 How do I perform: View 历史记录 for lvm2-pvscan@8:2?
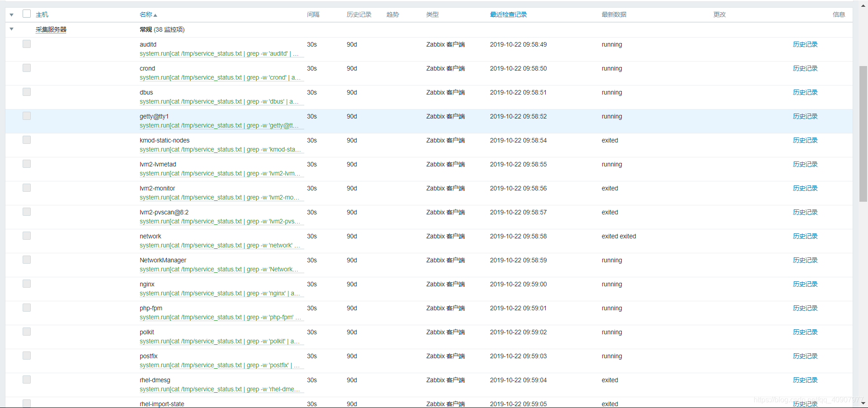click(x=805, y=212)
